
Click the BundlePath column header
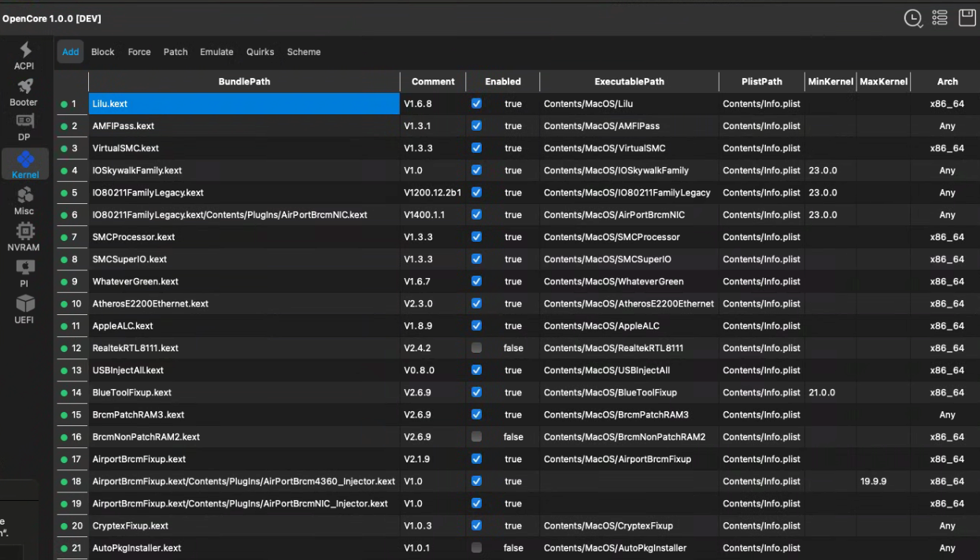click(x=244, y=82)
